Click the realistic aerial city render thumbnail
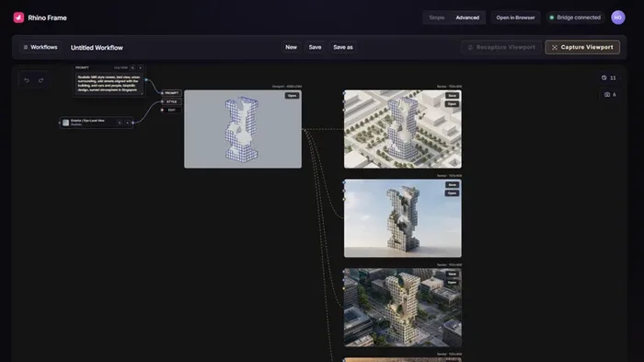 point(403,308)
